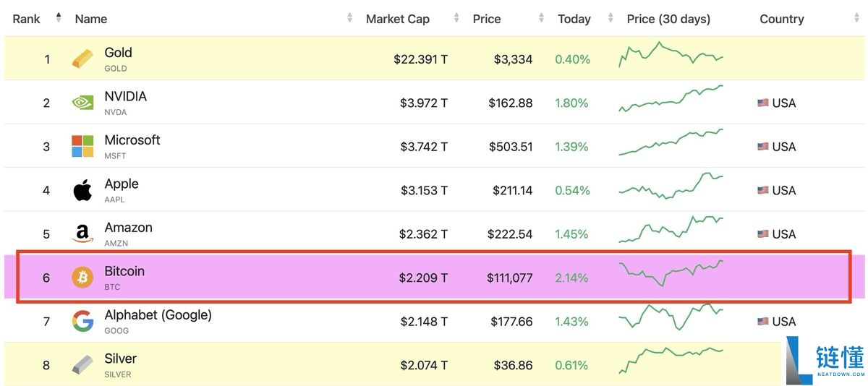868x386 pixels.
Task: View NVIDIA 30-day price chart
Action: point(671,98)
